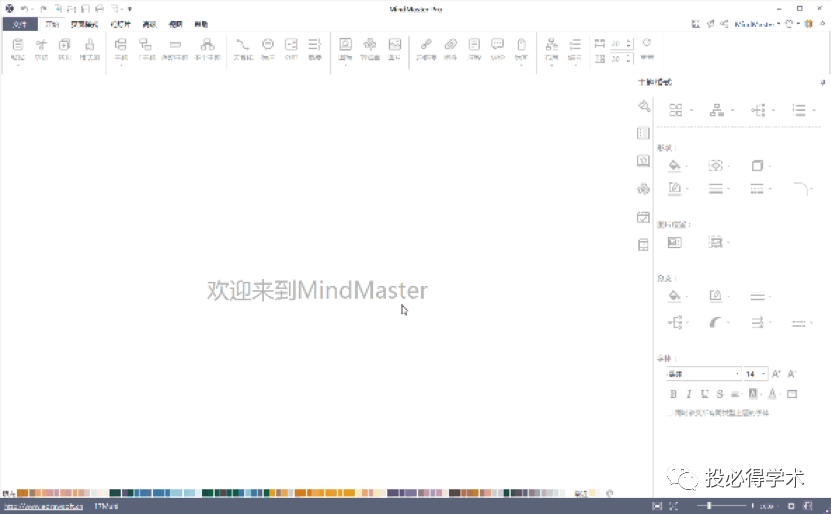
Task: Add a relationship line with curved-line icon
Action: click(x=243, y=45)
